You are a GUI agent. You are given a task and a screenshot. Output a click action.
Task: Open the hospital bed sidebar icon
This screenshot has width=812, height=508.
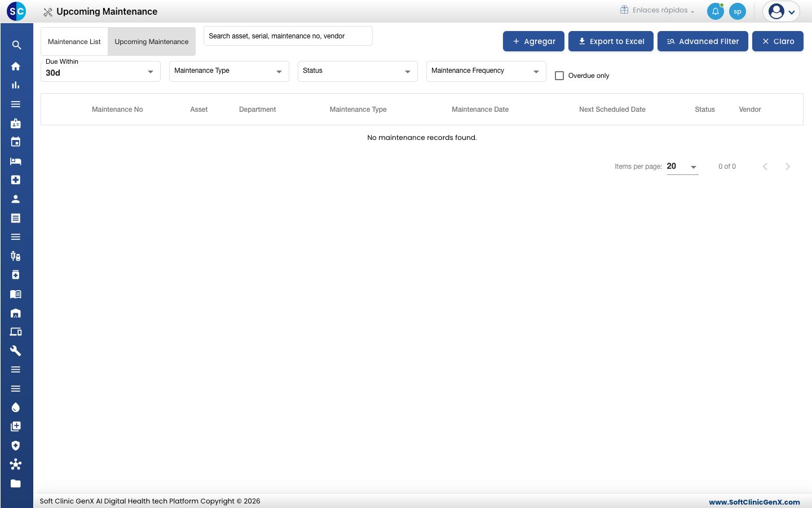click(x=16, y=161)
